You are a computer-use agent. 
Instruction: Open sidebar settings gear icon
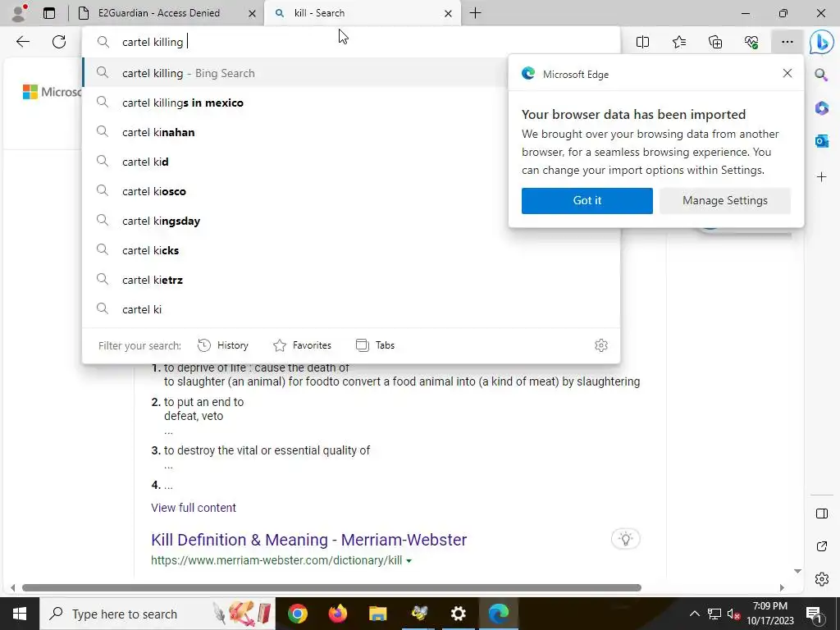pyautogui.click(x=821, y=579)
